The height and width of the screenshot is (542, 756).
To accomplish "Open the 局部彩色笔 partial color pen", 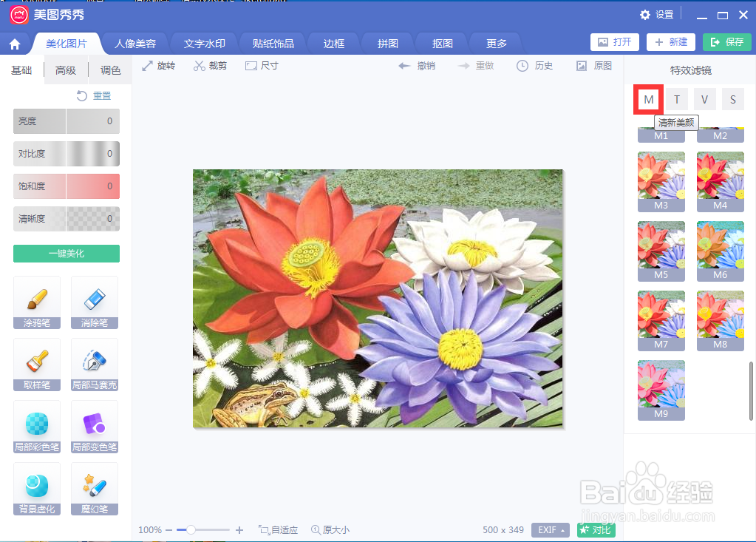I will (x=36, y=427).
